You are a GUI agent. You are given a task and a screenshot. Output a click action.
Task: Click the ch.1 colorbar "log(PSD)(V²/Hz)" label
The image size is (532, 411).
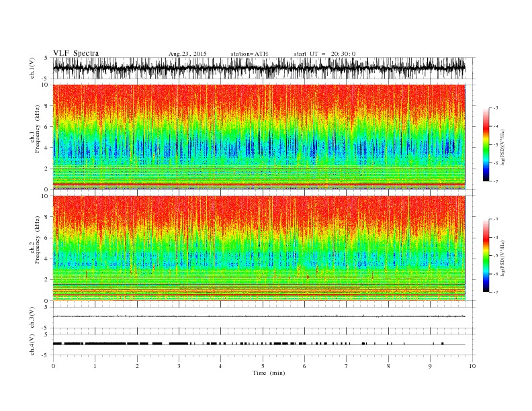click(x=503, y=147)
